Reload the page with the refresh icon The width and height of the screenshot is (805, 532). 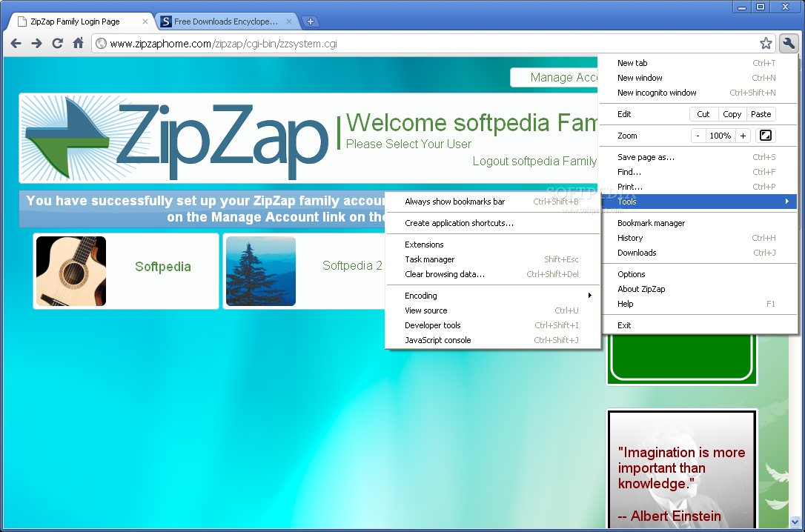(58, 44)
